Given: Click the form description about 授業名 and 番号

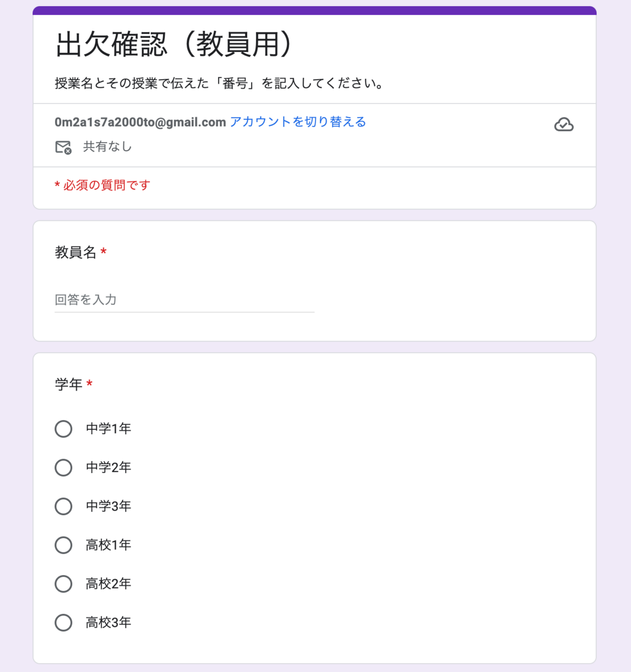Looking at the screenshot, I should [220, 83].
